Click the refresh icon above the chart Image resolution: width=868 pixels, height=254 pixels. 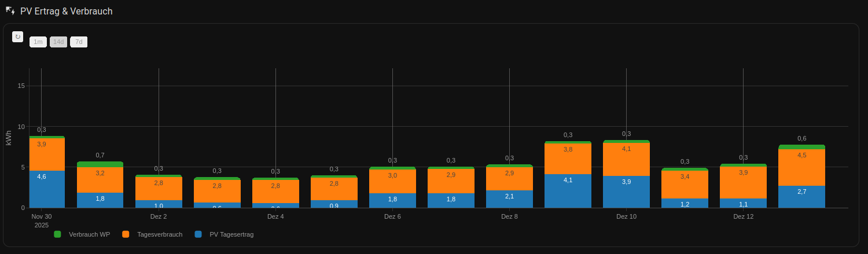coord(18,37)
